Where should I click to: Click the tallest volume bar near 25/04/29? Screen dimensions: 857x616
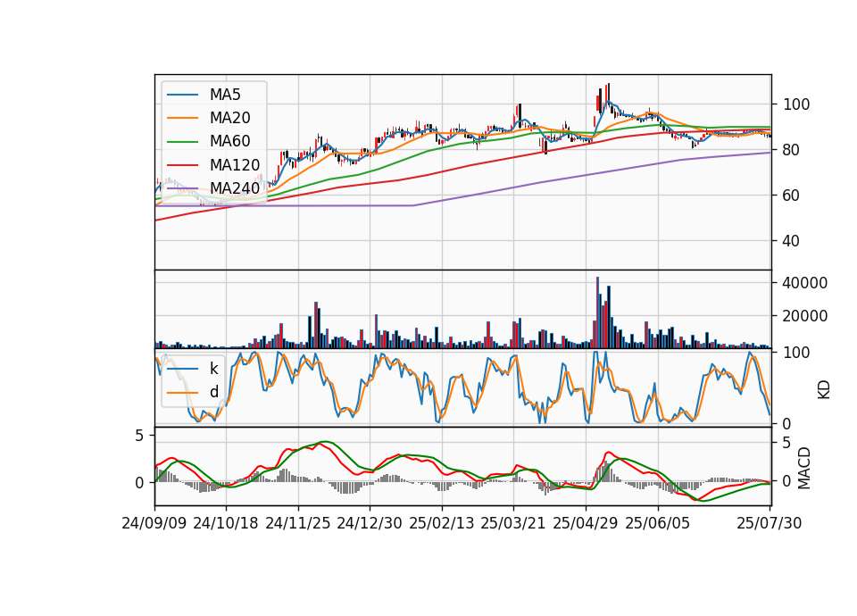pyautogui.click(x=597, y=312)
